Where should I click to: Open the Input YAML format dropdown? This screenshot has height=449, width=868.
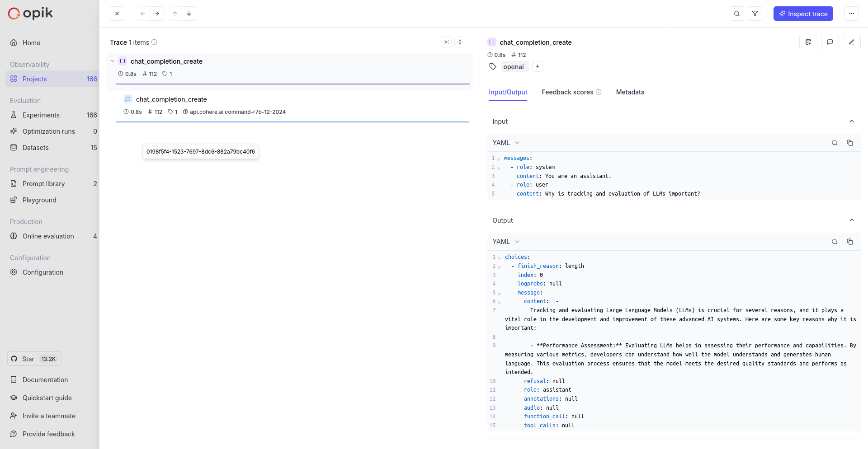(506, 143)
